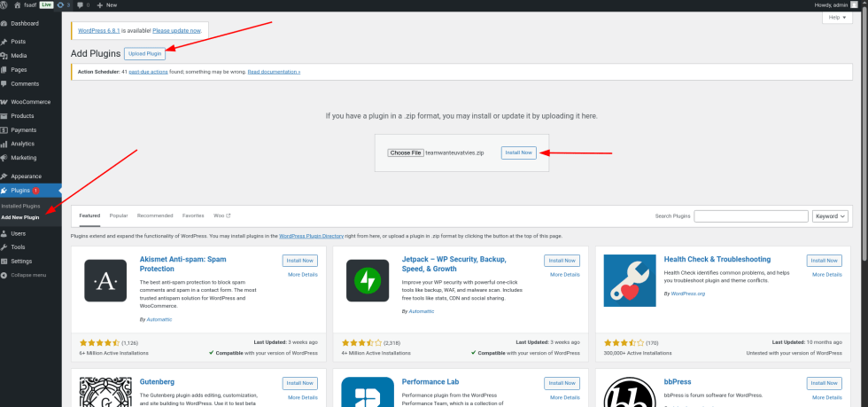Image resolution: width=868 pixels, height=407 pixels.
Task: Install the Performance Lab plugin
Action: (562, 383)
